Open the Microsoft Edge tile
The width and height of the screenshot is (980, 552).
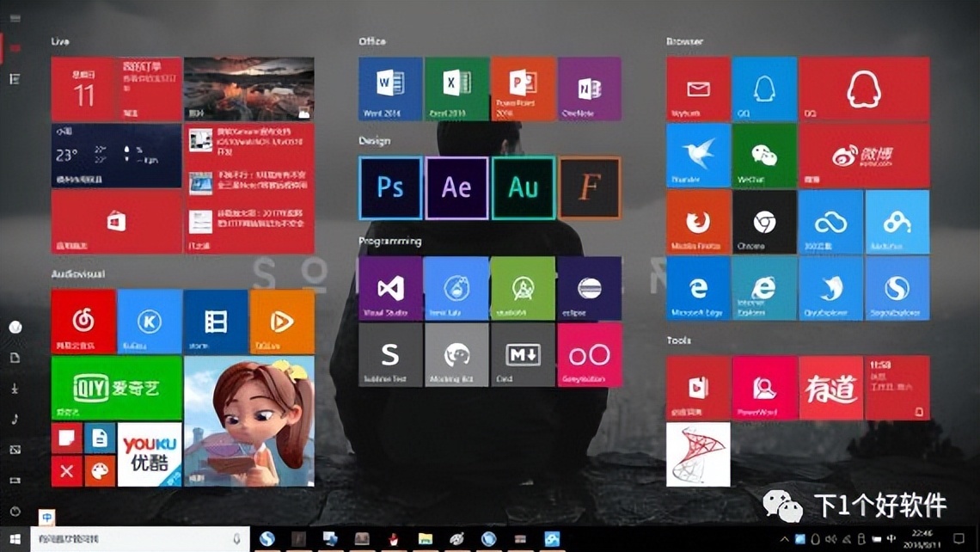click(698, 288)
